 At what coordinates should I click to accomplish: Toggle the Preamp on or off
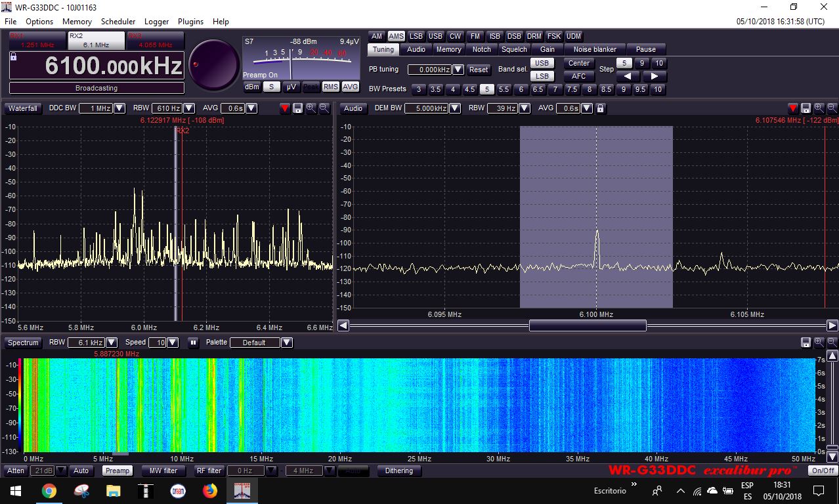[117, 471]
